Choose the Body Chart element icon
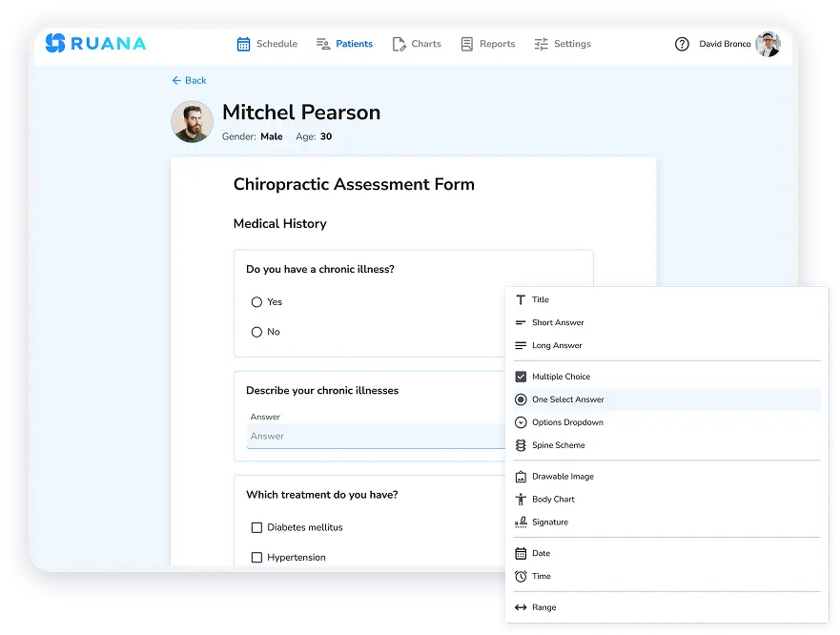 [x=520, y=499]
